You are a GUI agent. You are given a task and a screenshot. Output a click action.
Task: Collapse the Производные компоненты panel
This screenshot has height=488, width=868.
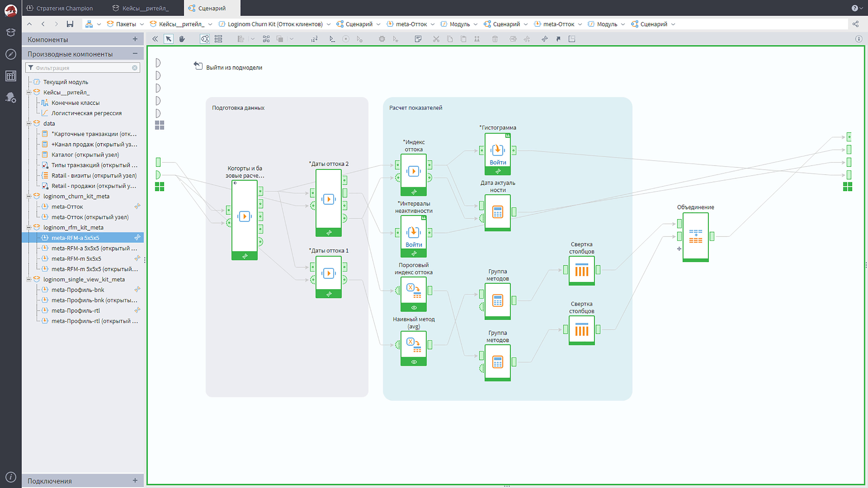pos(135,54)
